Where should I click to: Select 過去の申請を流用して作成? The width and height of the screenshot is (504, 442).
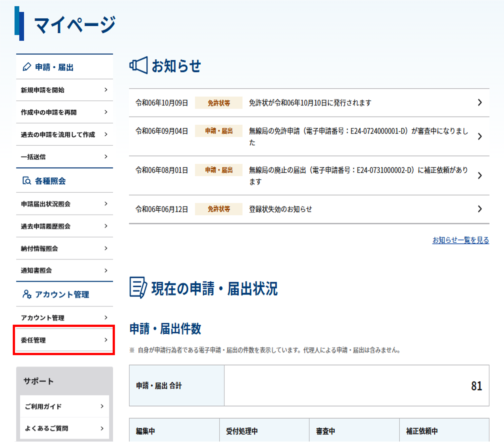point(65,134)
